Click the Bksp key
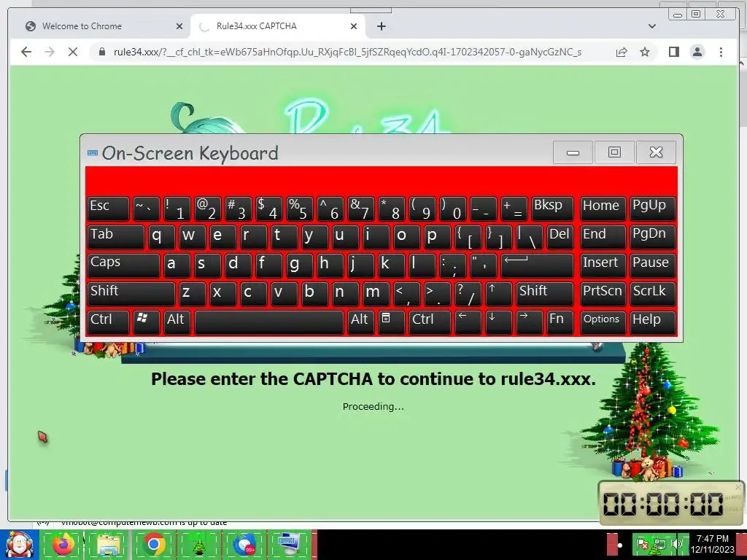The height and width of the screenshot is (560, 747). coord(552,208)
